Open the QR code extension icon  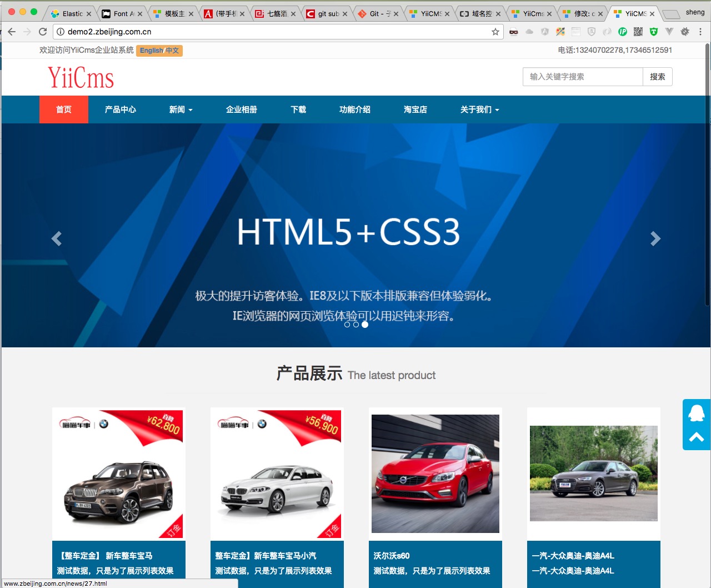click(x=638, y=32)
